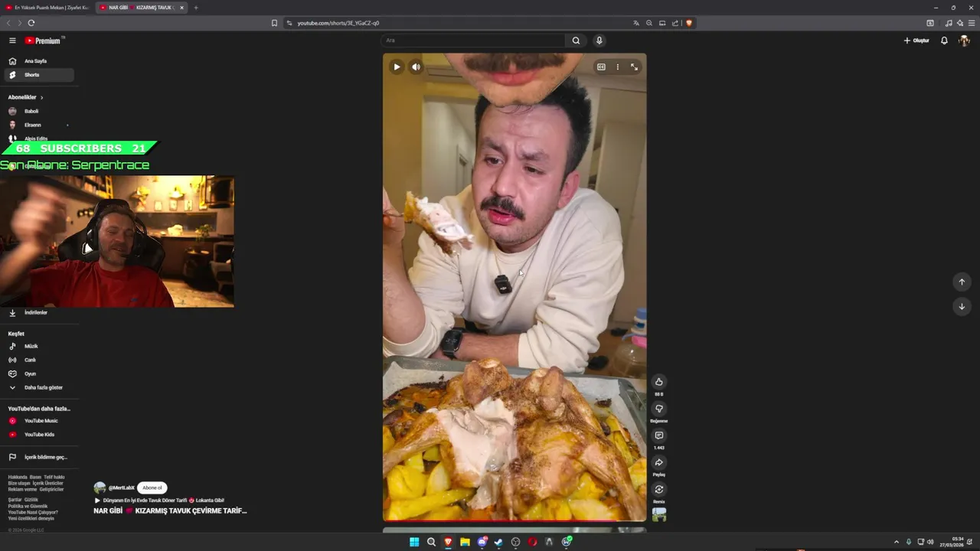Switch to the first browser tab En Yüksek Puanlı Mekan

(x=47, y=8)
